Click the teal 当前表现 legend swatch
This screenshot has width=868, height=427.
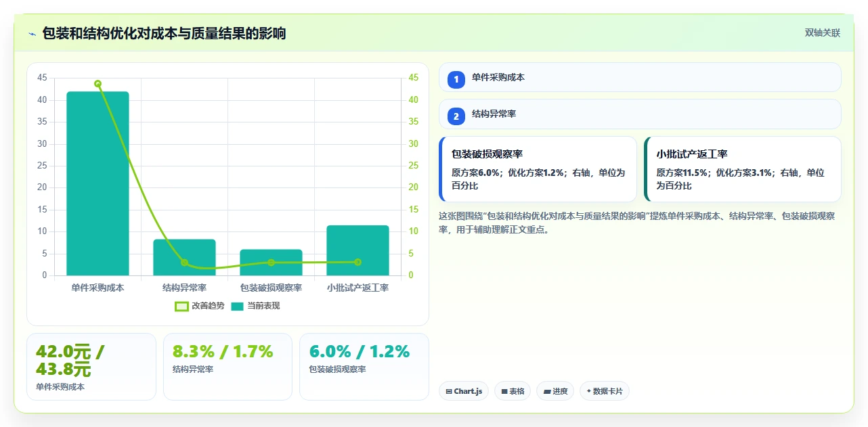click(x=237, y=306)
